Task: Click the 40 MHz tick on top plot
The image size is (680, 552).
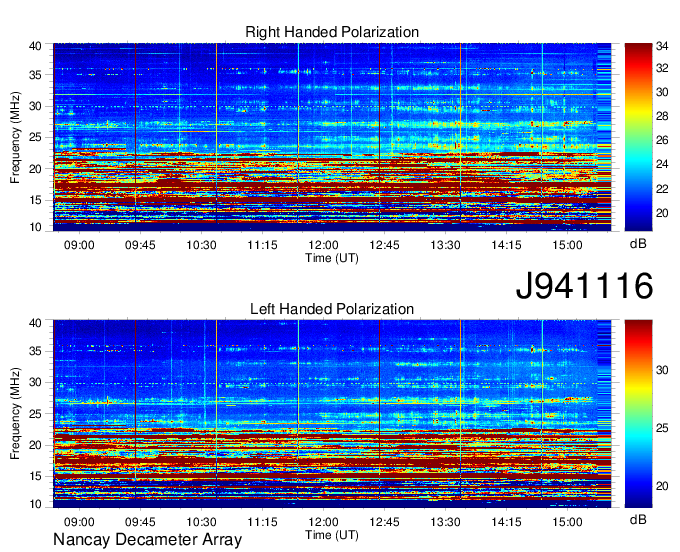Action: coord(35,46)
